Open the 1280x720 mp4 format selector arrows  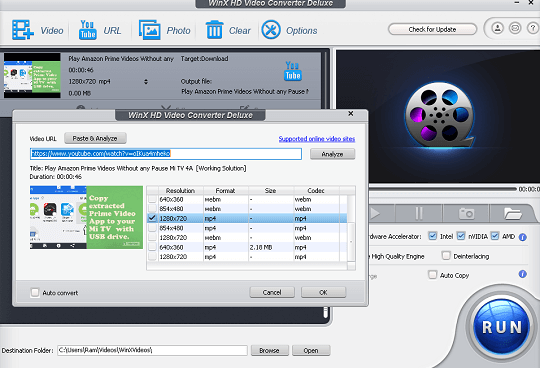(x=146, y=82)
